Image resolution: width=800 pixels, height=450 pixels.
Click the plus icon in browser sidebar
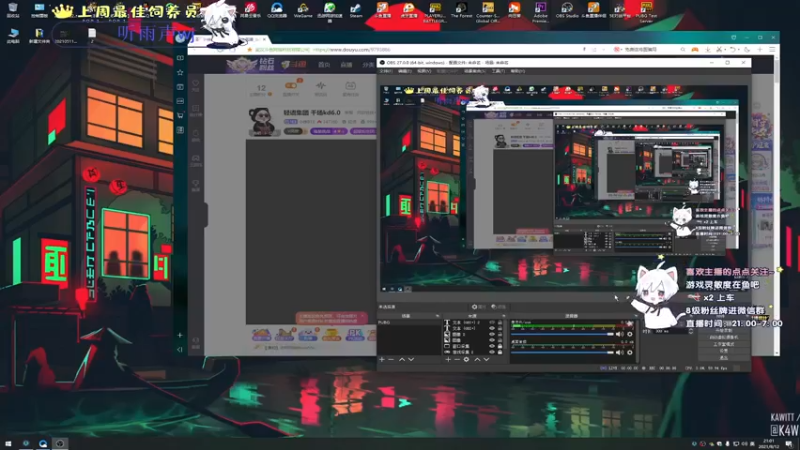[x=180, y=335]
